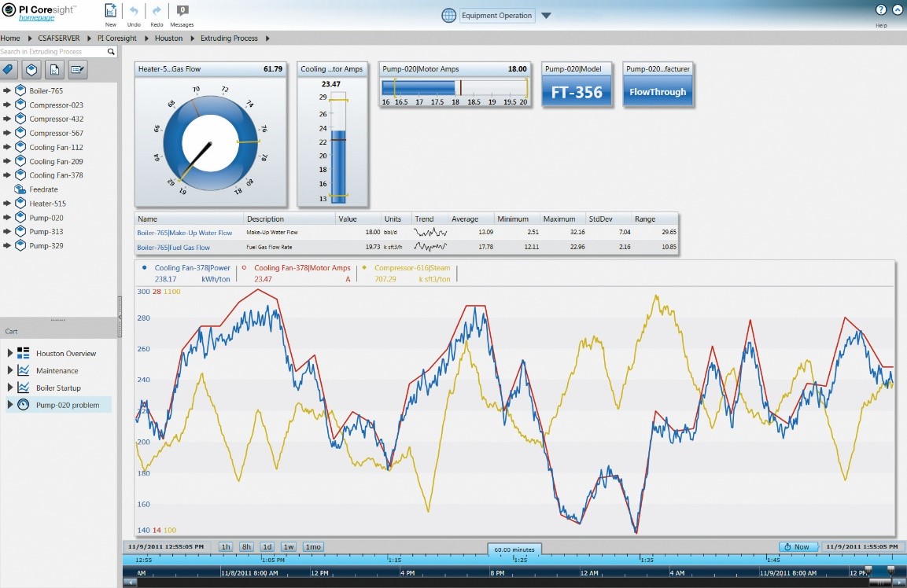Open the Help question mark icon

click(881, 10)
